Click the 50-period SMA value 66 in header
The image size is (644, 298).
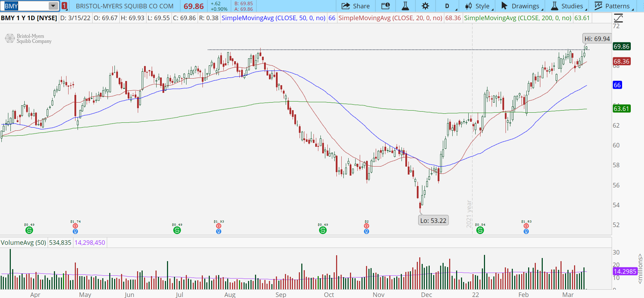[x=332, y=18]
